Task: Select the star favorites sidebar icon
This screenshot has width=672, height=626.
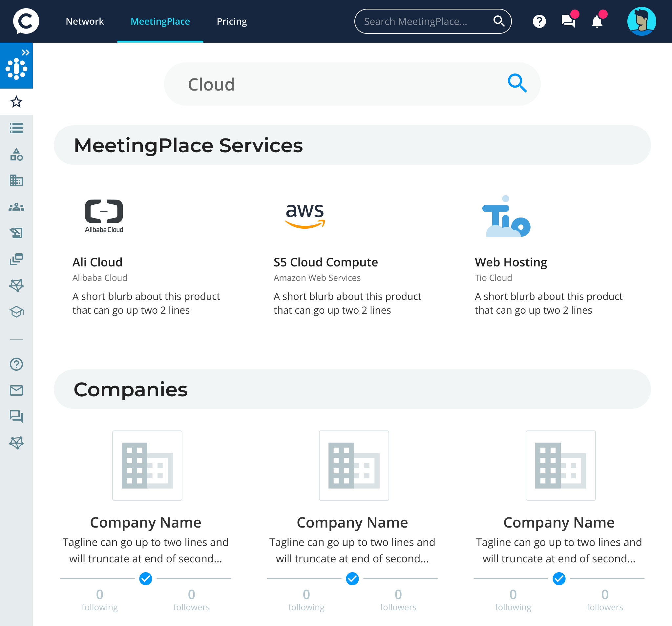Action: 16,102
